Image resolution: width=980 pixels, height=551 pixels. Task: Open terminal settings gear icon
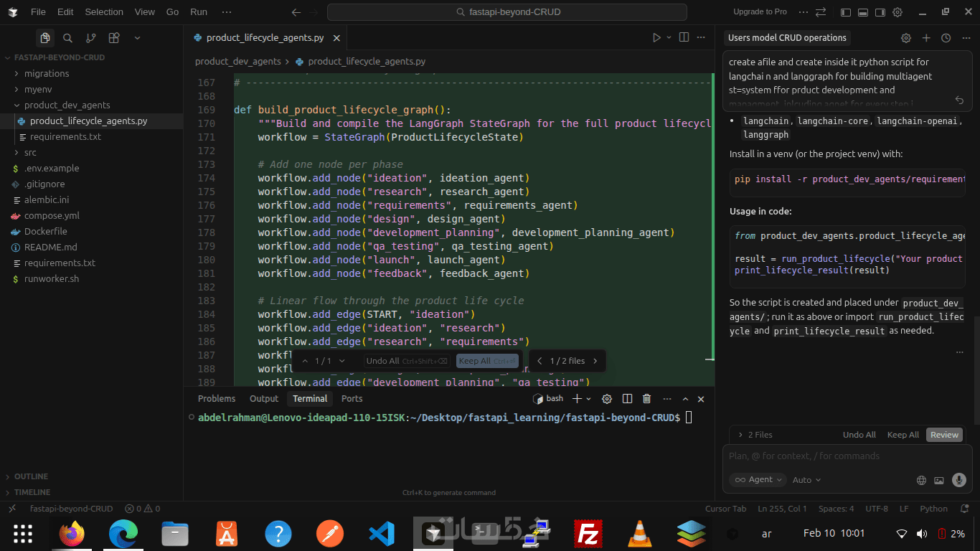(607, 399)
